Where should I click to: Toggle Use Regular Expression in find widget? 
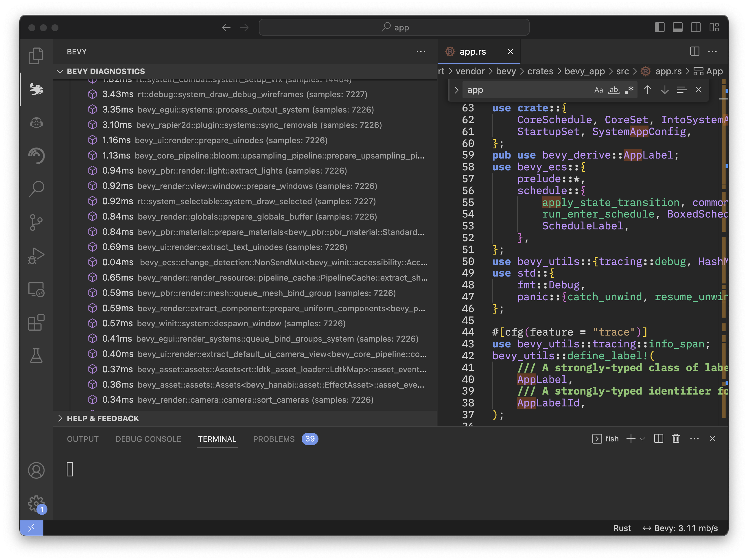tap(629, 90)
